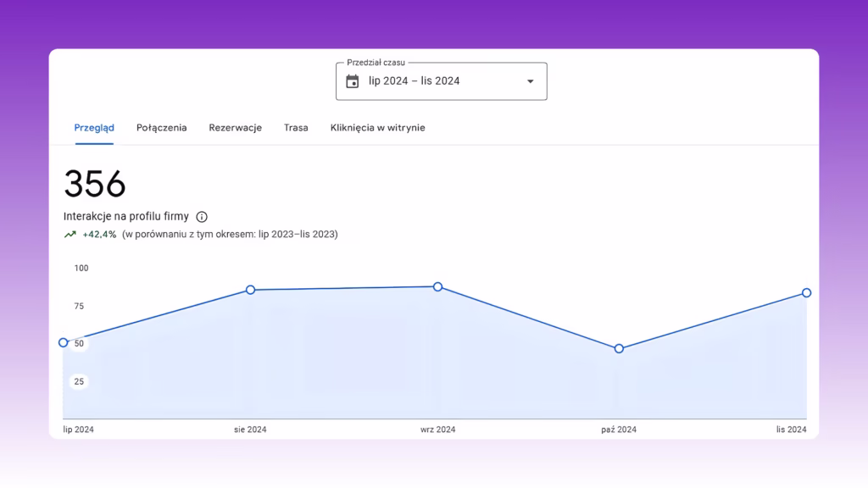The width and height of the screenshot is (868, 488).
Task: Select the wrz 2024 peak data point
Action: click(438, 286)
